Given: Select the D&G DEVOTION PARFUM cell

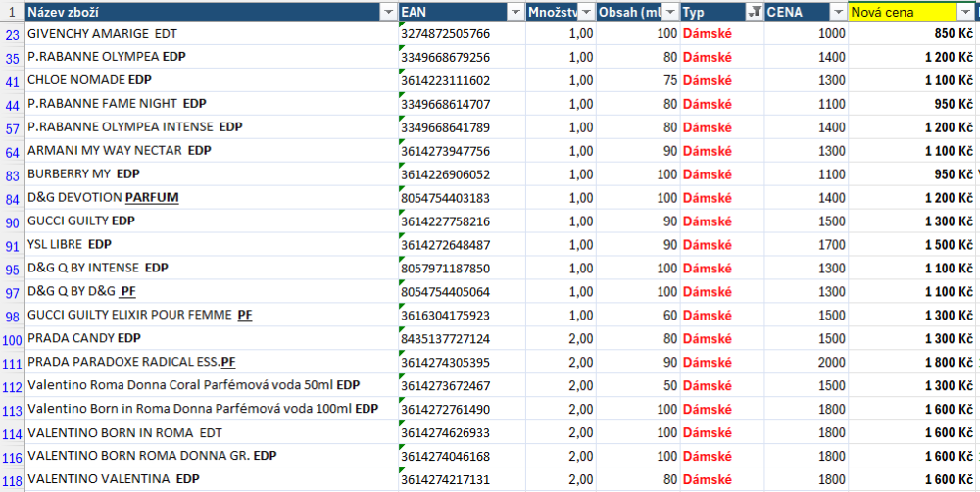Looking at the screenshot, I should pos(212,198).
